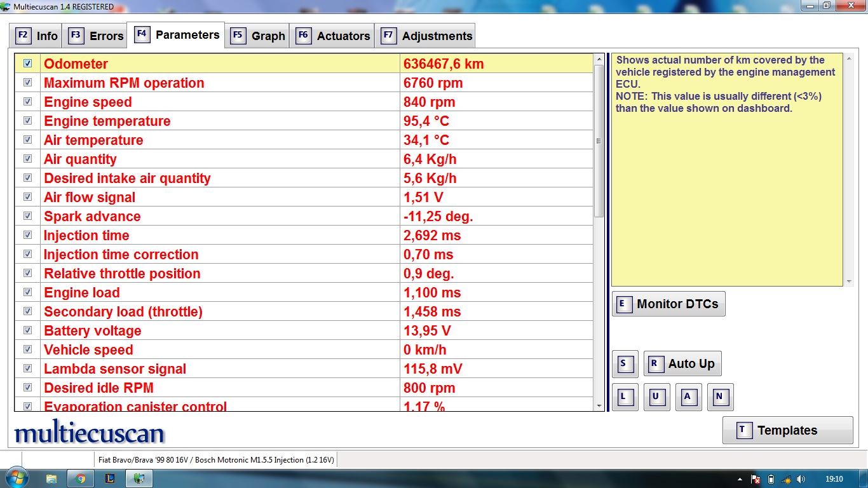Click the Monitor DTCs button
The width and height of the screenshot is (868, 488).
[668, 304]
